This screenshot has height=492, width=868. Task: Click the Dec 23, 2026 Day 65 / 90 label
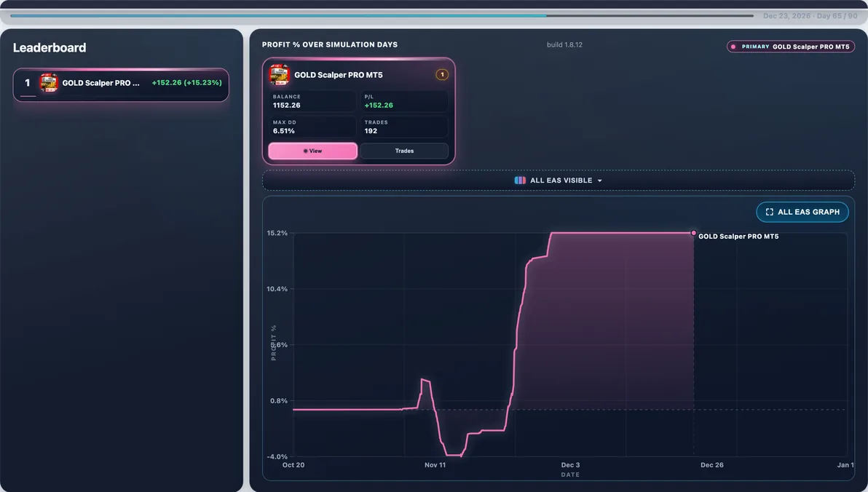[x=810, y=16]
